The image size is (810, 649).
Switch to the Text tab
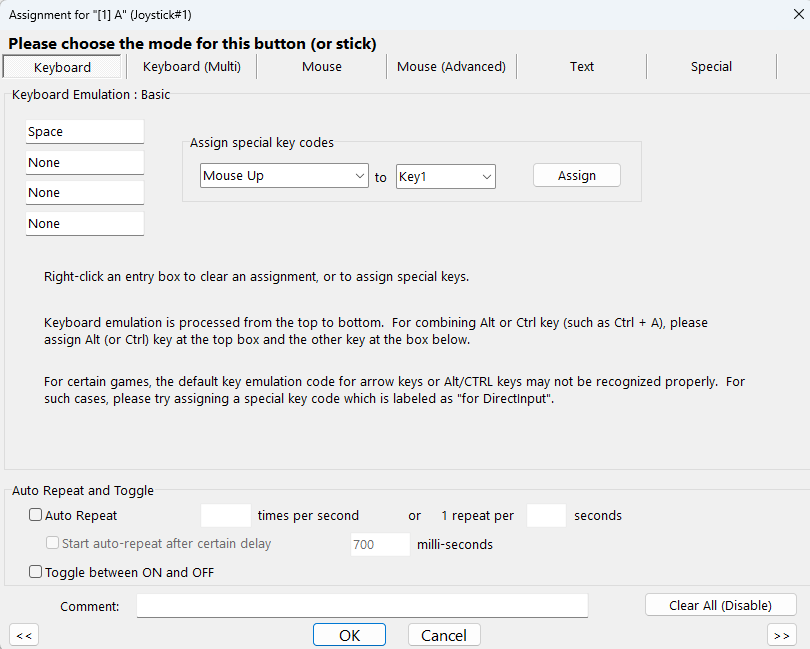tap(582, 67)
